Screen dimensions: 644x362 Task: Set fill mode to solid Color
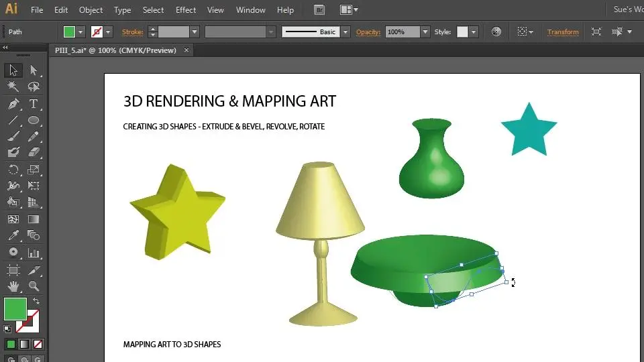coord(11,344)
